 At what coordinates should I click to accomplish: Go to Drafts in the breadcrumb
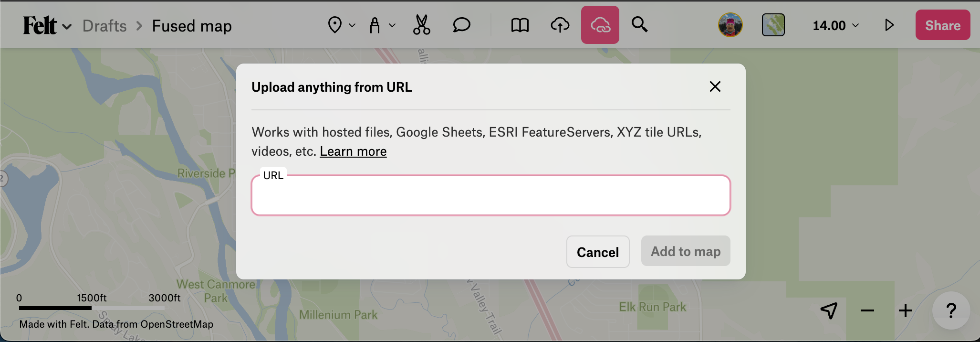104,26
